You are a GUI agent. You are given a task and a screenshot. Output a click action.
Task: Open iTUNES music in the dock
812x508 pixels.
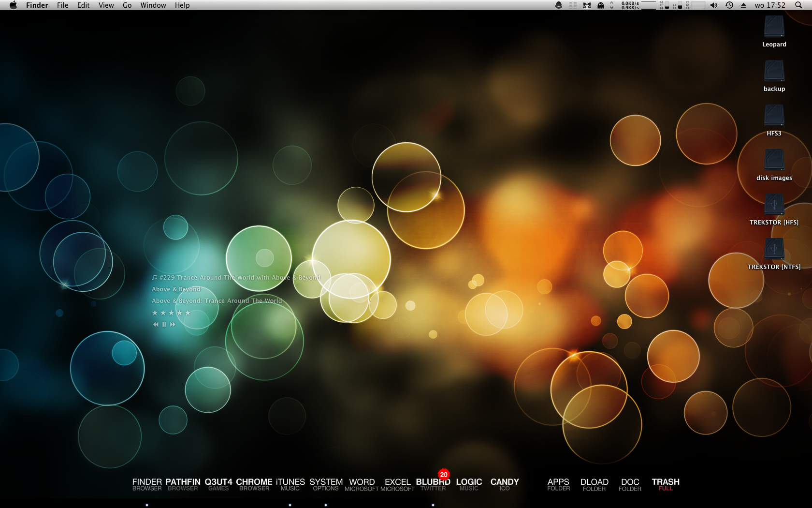click(290, 484)
